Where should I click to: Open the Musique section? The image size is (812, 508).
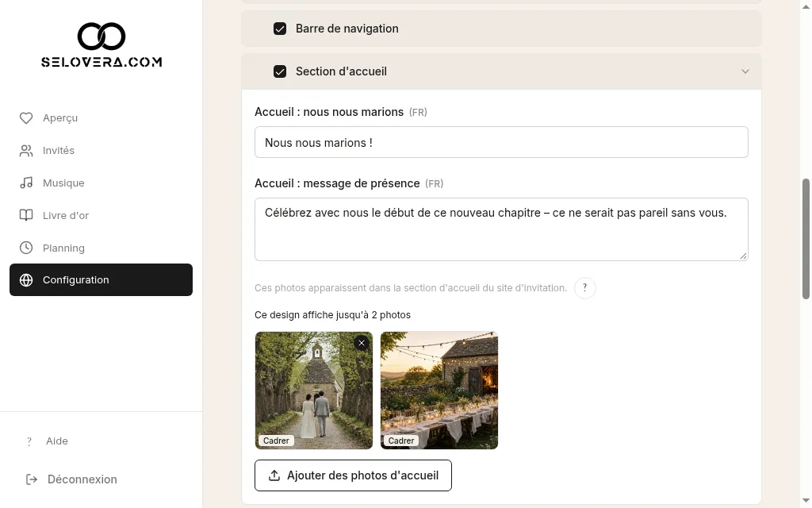tap(101, 183)
